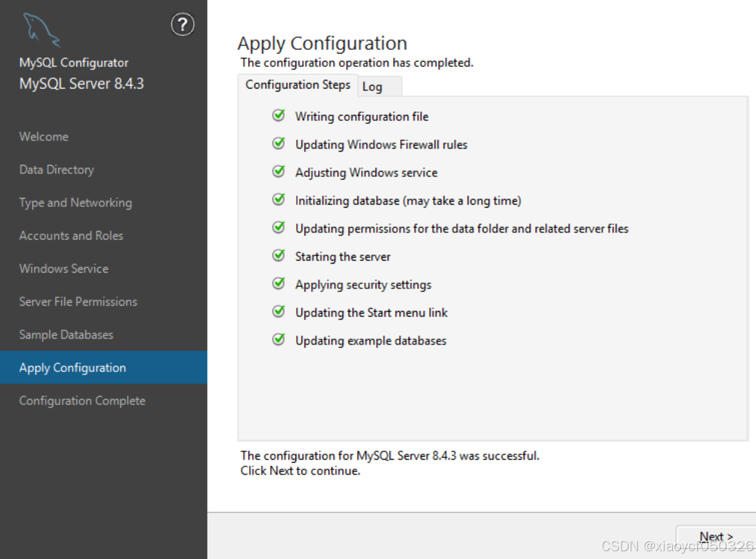This screenshot has width=756, height=559.
Task: Click the 'MySQL Server 8.4.3' sidebar label
Action: click(81, 84)
